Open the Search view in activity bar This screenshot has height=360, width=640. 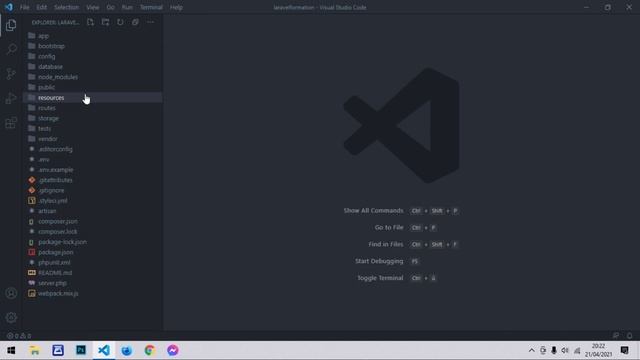[11, 49]
